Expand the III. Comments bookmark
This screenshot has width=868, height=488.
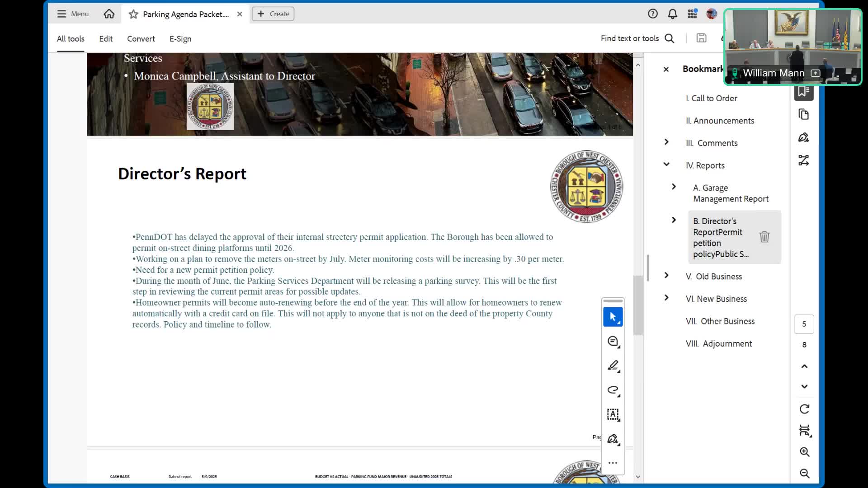[x=666, y=142]
